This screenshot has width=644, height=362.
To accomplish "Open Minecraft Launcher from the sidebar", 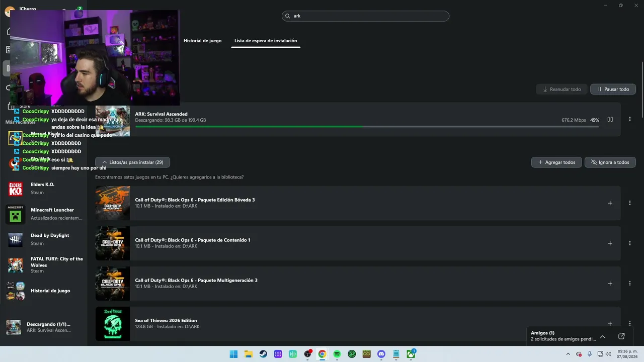I will (44, 214).
